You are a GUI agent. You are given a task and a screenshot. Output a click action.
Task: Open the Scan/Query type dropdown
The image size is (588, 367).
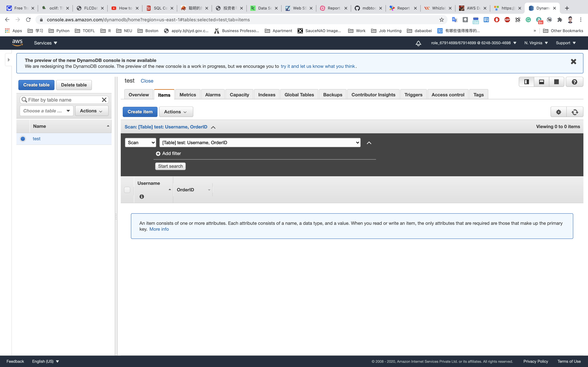coord(140,143)
